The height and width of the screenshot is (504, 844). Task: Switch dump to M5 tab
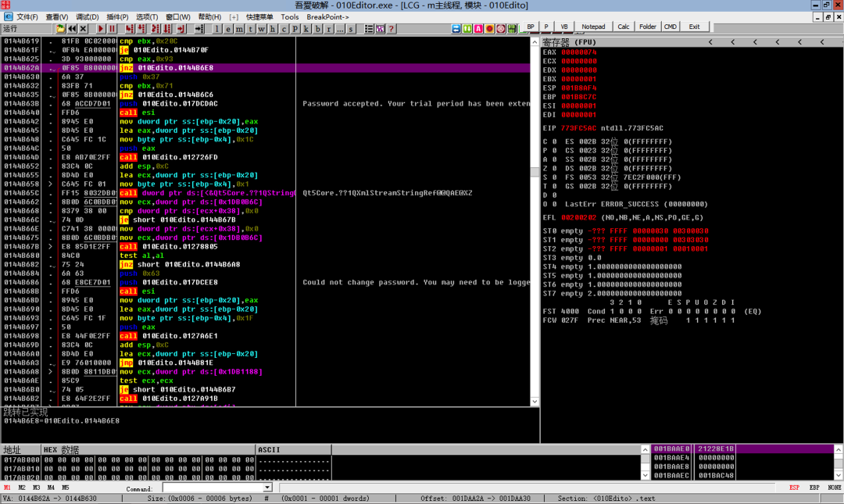(65, 488)
